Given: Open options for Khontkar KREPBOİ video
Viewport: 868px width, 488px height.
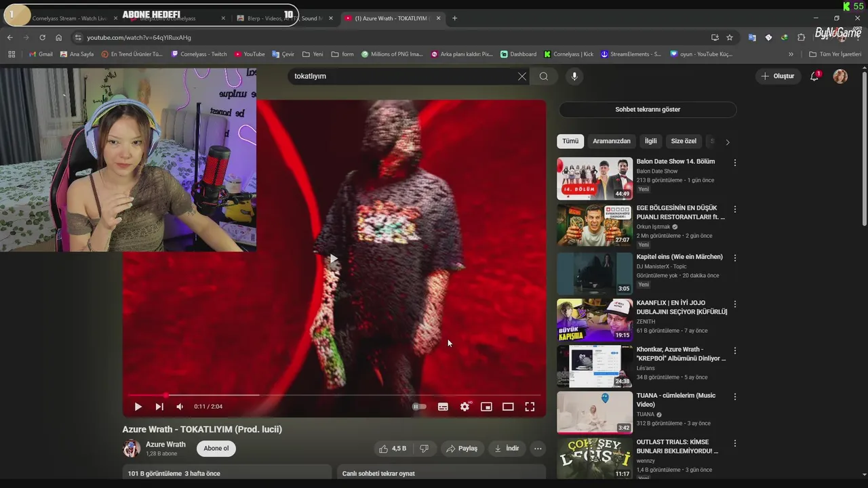Looking at the screenshot, I should (735, 350).
